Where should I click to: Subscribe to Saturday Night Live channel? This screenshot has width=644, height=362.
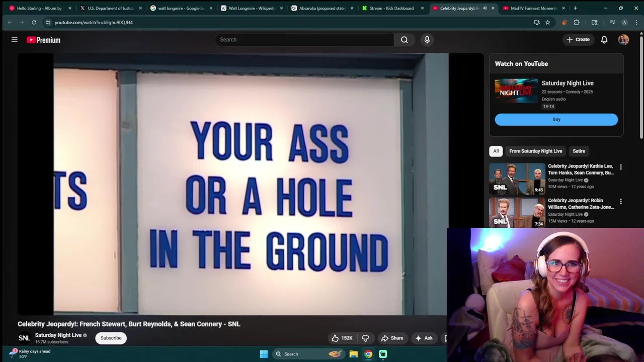point(111,338)
